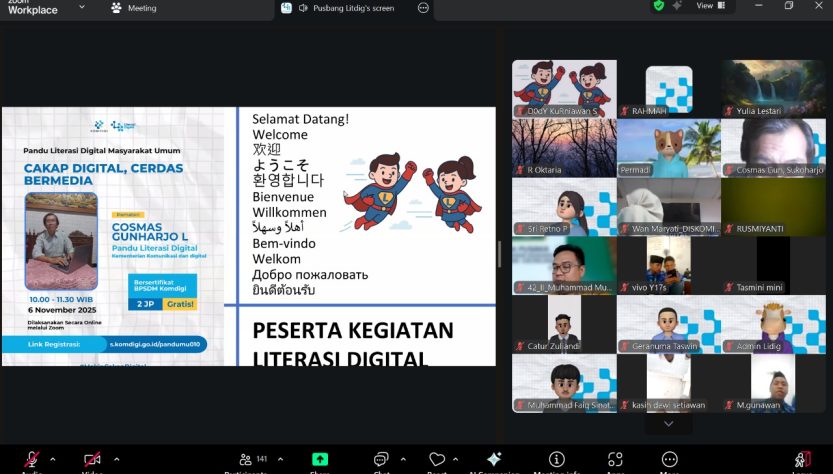This screenshot has width=833, height=474.
Task: Select Cosmas Dun_Sukoharjo's video thumbnail
Action: tap(772, 148)
